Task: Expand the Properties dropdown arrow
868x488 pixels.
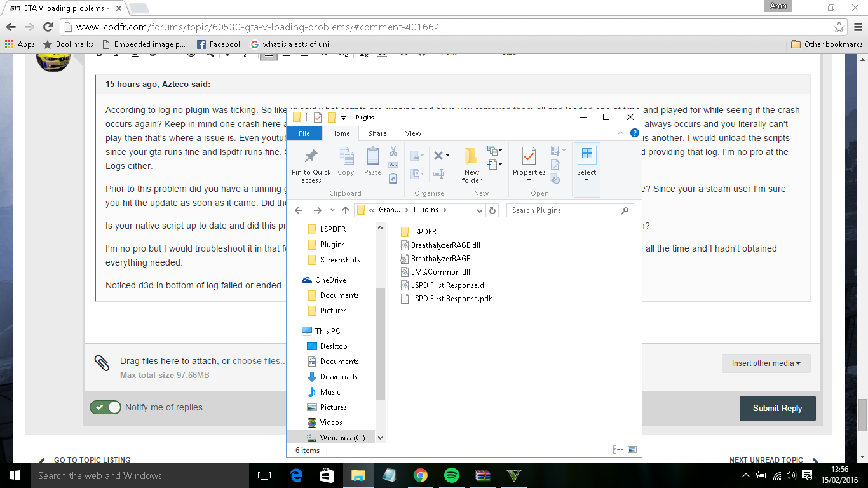Action: point(529,180)
